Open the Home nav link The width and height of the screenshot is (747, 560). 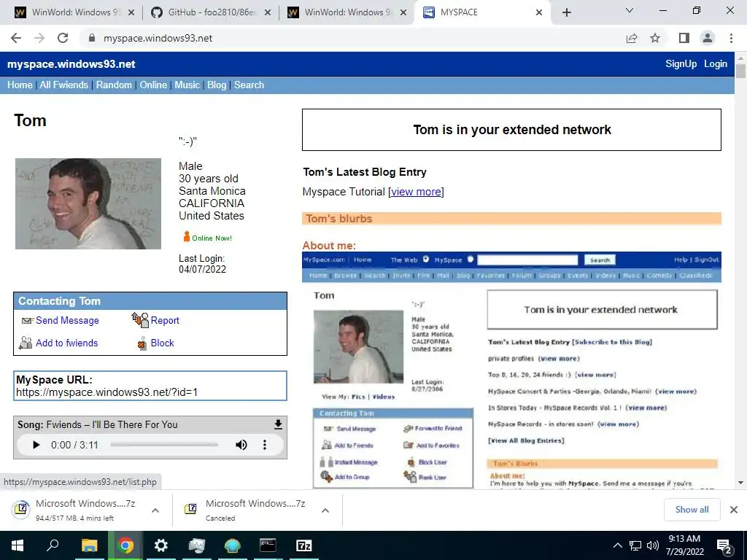click(x=20, y=85)
